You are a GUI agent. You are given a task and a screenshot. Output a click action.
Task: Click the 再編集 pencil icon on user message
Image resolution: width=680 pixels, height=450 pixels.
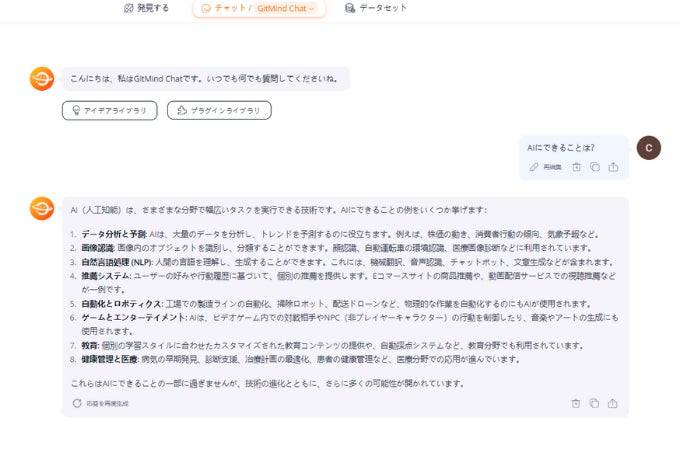(x=534, y=167)
